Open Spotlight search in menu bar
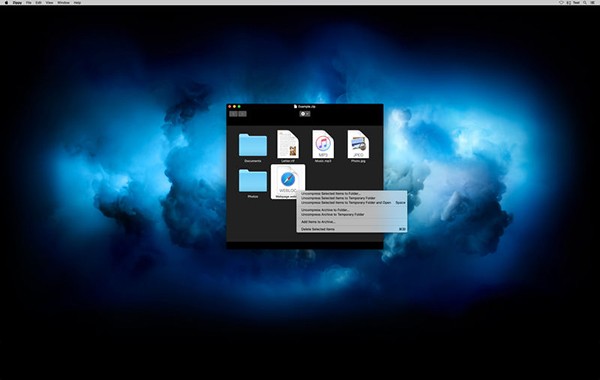This screenshot has height=380, width=600. (x=585, y=2)
